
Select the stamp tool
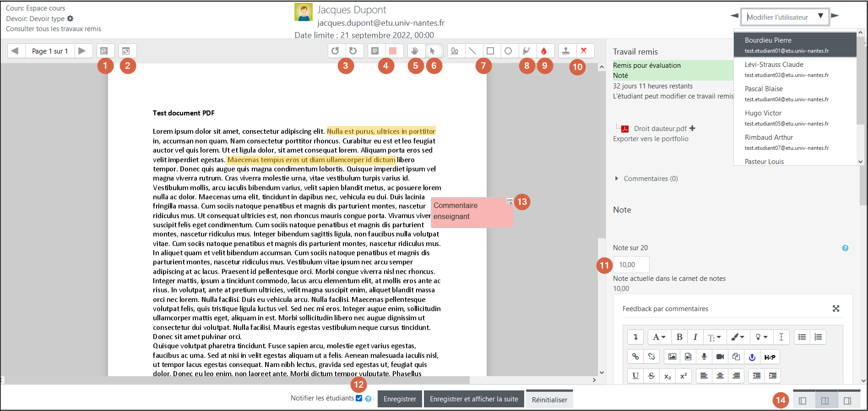pyautogui.click(x=566, y=51)
